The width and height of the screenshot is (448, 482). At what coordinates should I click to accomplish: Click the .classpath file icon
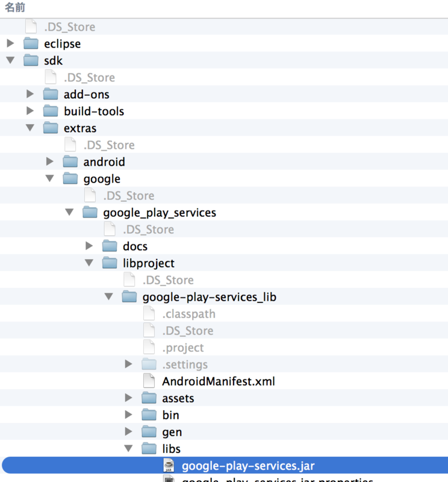[149, 313]
